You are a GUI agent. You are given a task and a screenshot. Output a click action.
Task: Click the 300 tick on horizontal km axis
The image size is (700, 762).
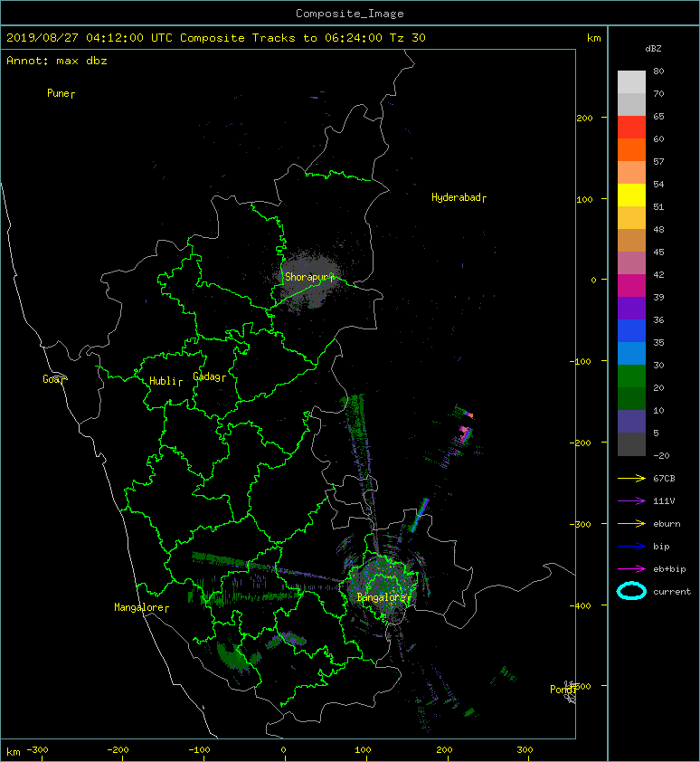(525, 750)
